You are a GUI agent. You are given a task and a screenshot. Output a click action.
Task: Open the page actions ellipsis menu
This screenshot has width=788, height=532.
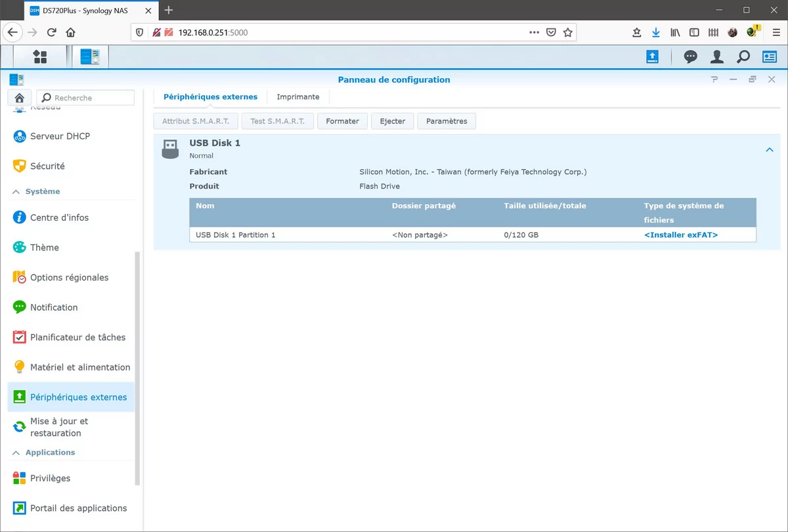coord(535,32)
